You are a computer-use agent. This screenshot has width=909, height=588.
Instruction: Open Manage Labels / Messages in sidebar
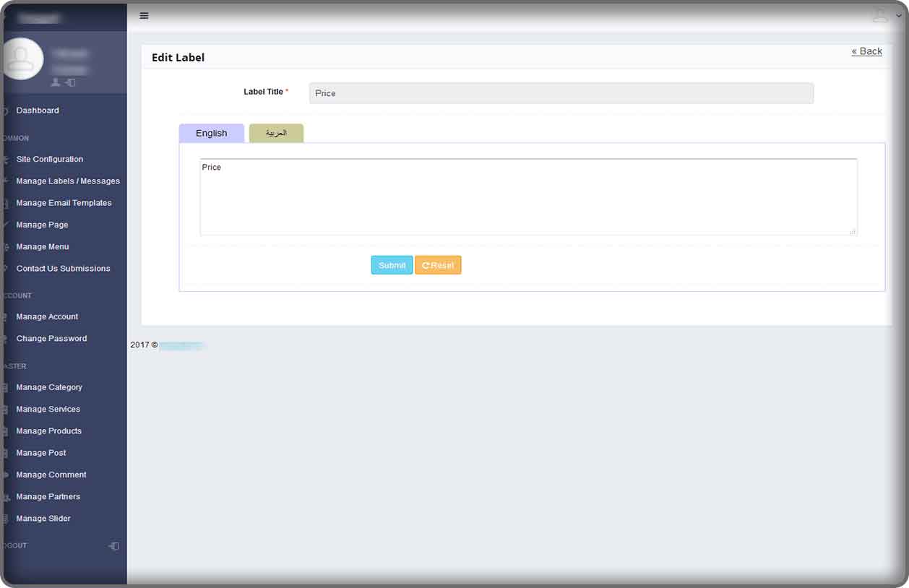[68, 181]
